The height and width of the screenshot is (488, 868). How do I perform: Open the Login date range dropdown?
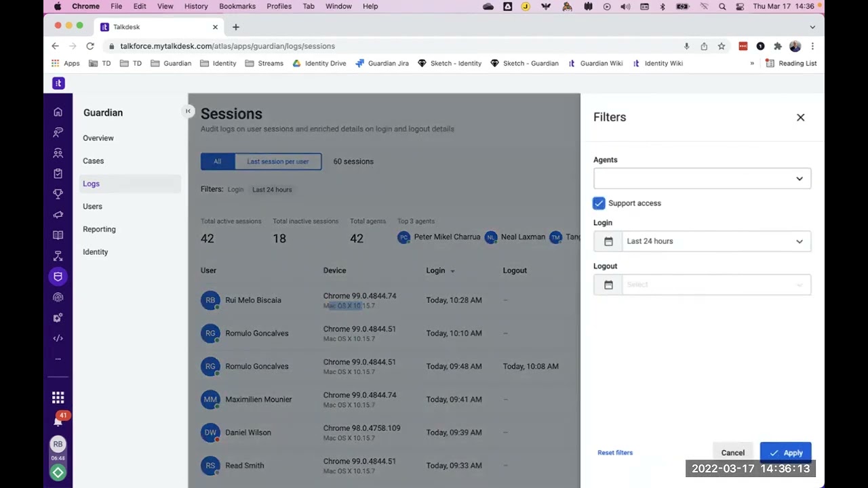[x=702, y=241]
